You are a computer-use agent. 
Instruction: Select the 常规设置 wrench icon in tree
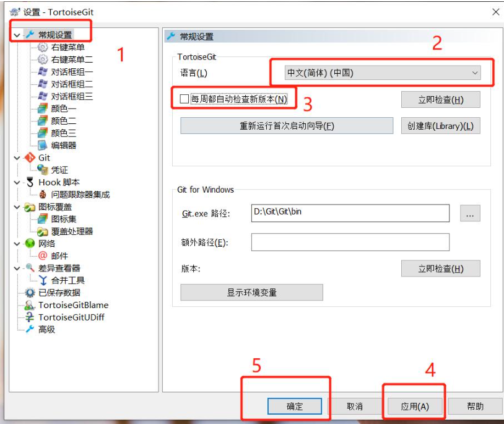coord(30,35)
